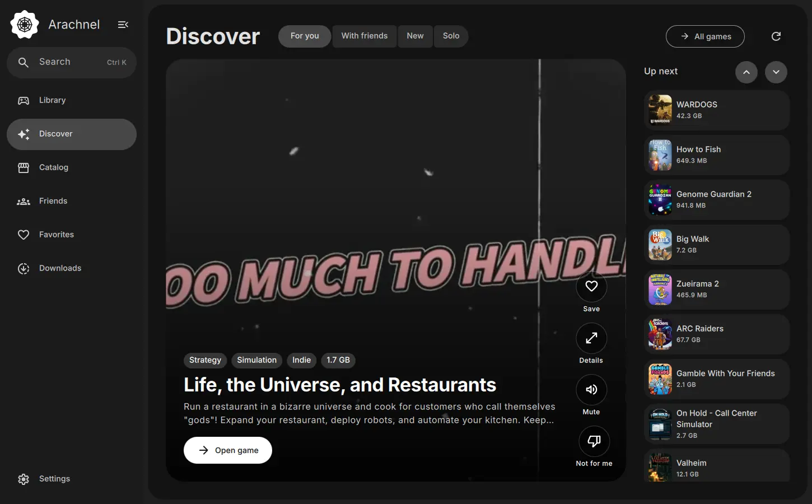Viewport: 812px width, 504px height.
Task: Select the New tab
Action: click(x=415, y=36)
